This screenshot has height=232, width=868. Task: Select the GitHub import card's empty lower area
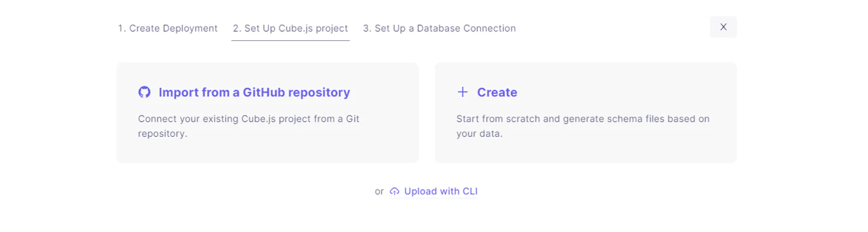(267, 152)
